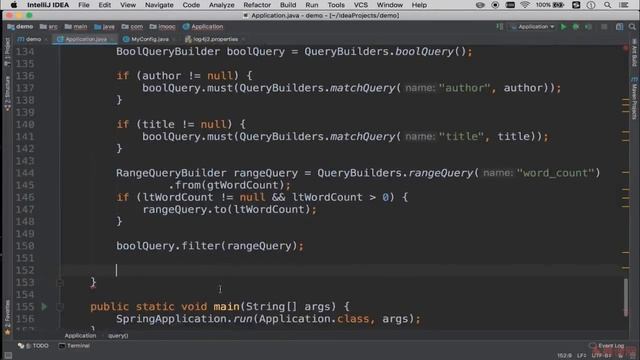Run the Application configuration with green play

tap(564, 27)
